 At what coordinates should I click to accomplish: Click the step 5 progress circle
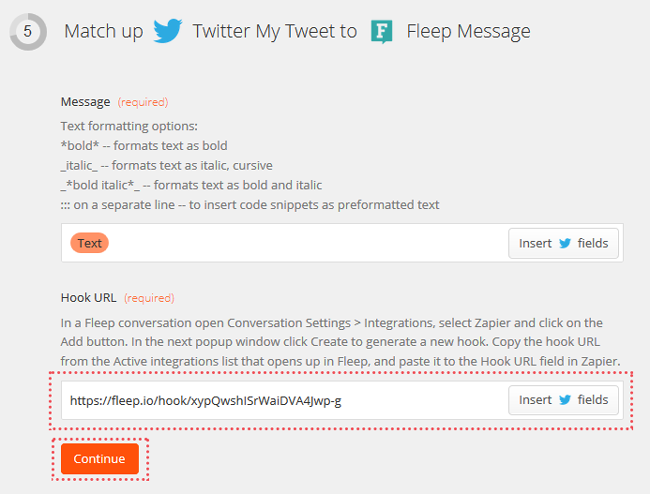click(28, 31)
